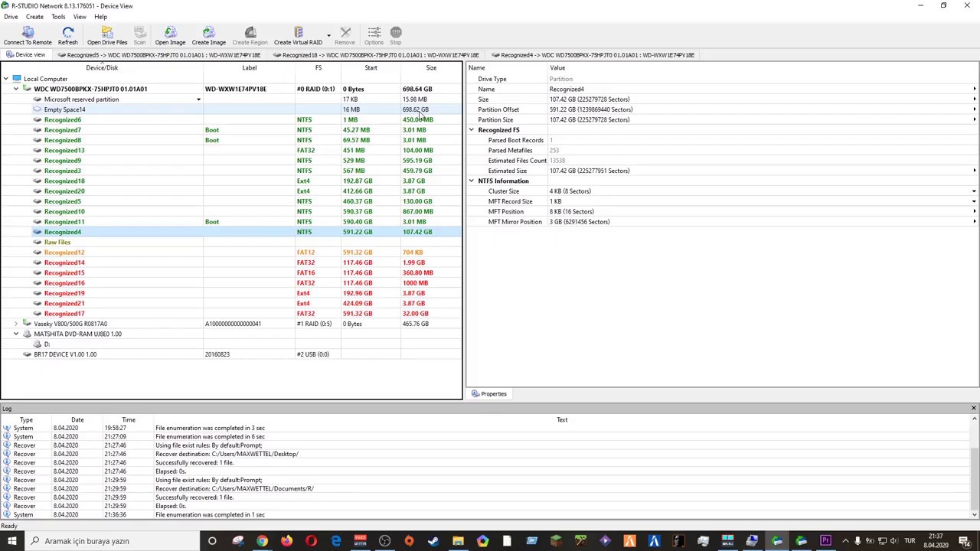Viewport: 980px width, 551px height.
Task: Expand the Vaseky V800/500G drive node
Action: pos(15,324)
